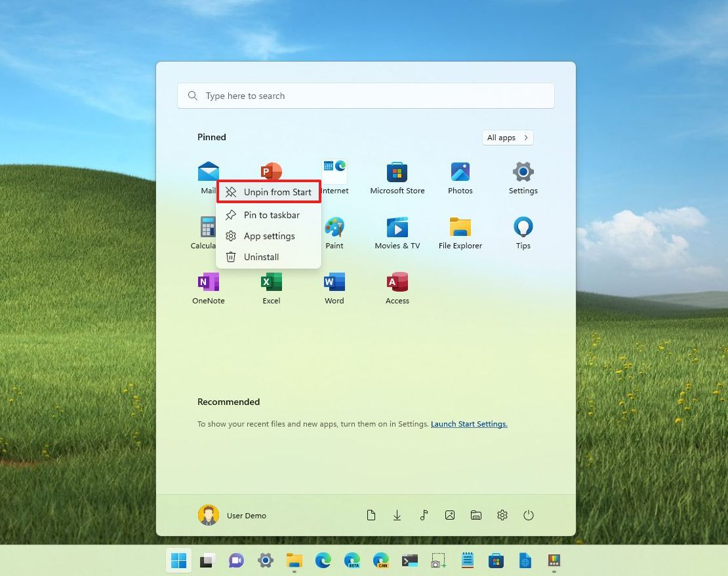
Task: Click the Power icon in Start menu
Action: (529, 515)
